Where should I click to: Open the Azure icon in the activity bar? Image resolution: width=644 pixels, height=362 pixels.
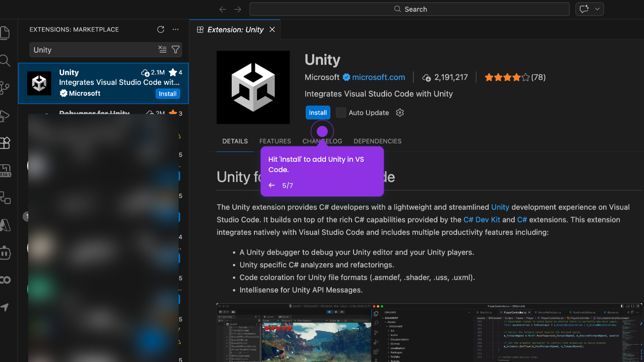[4, 225]
